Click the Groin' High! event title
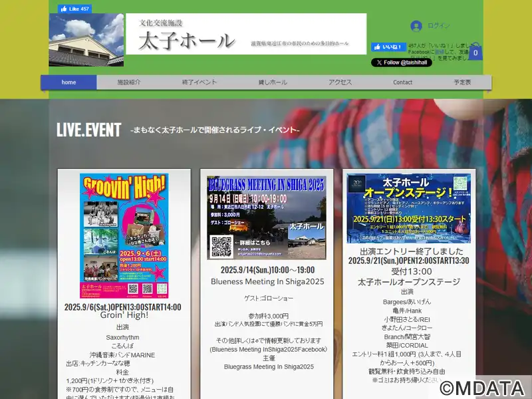The width and height of the screenshot is (532, 399). [x=124, y=315]
